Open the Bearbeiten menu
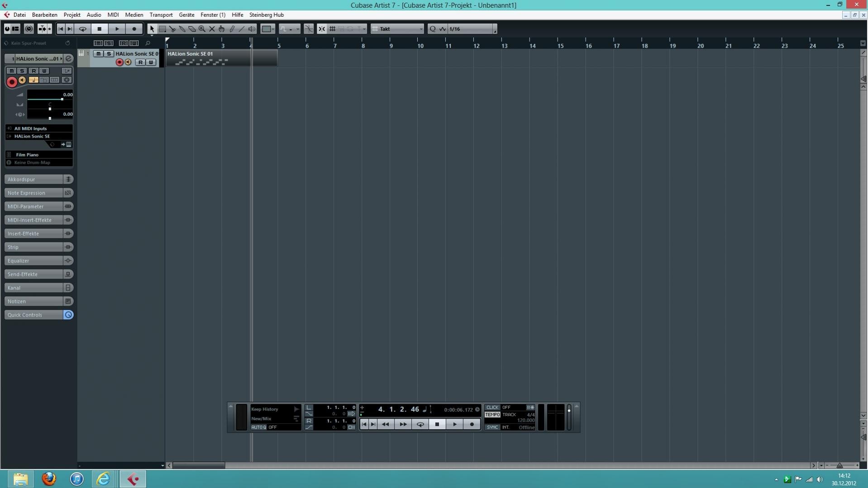The image size is (868, 488). coord(44,15)
